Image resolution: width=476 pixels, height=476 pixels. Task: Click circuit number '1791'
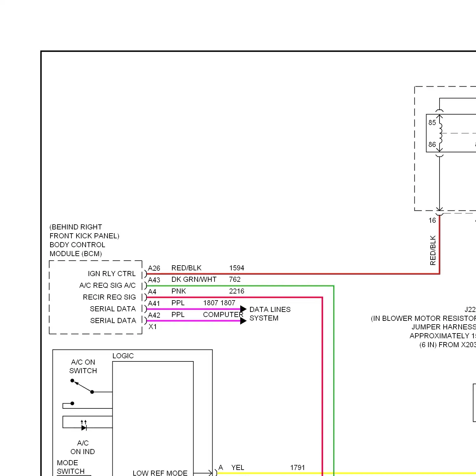pos(297,467)
